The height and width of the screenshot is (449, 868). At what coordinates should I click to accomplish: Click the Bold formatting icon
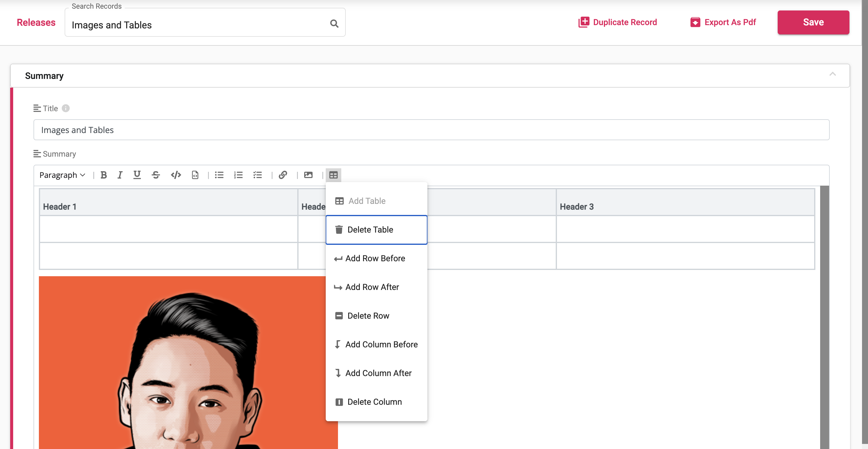click(103, 175)
